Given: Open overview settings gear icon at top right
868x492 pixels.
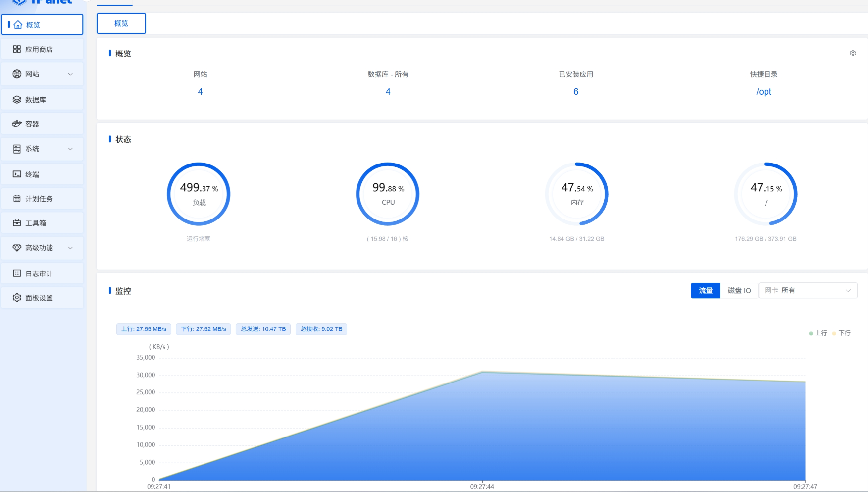Looking at the screenshot, I should (853, 54).
